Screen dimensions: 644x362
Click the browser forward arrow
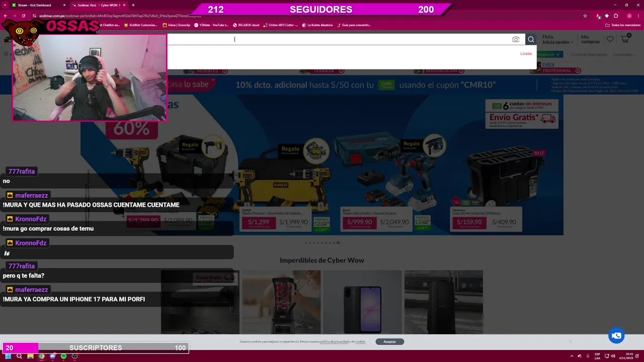click(x=15, y=16)
